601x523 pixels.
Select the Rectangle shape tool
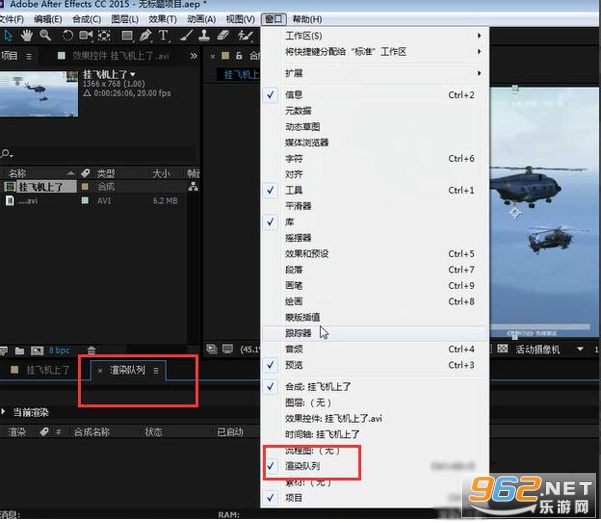pyautogui.click(x=127, y=36)
